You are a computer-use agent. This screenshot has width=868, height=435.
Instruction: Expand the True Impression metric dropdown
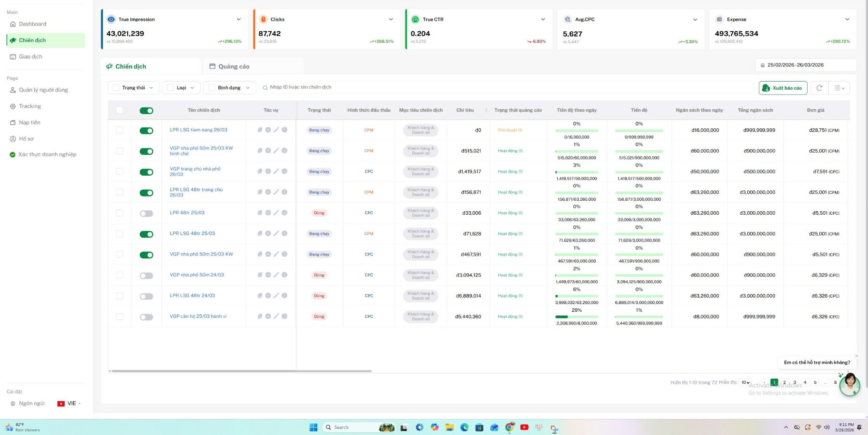point(238,19)
